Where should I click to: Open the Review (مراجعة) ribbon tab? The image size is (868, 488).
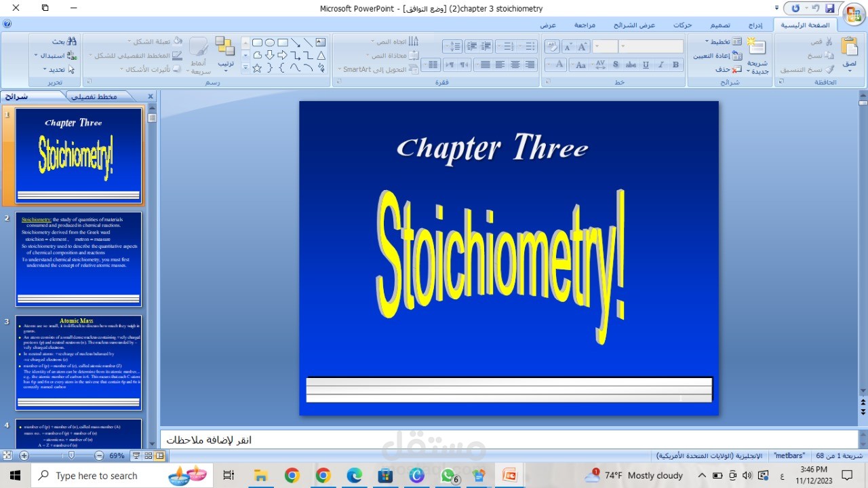click(x=585, y=25)
